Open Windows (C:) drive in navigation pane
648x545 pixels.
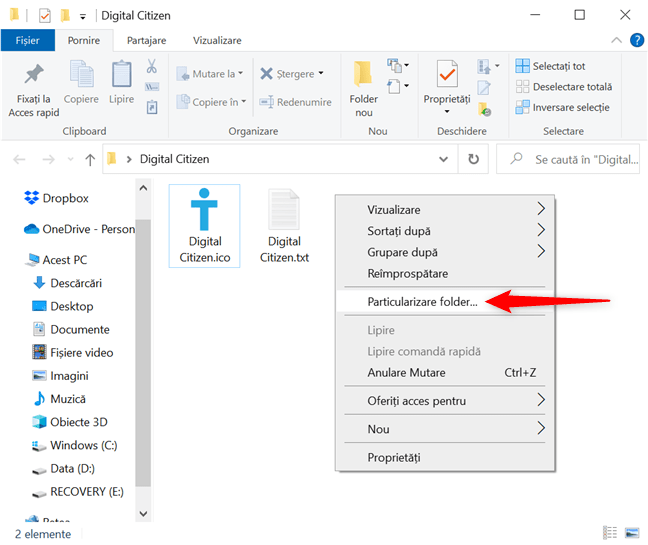75,445
